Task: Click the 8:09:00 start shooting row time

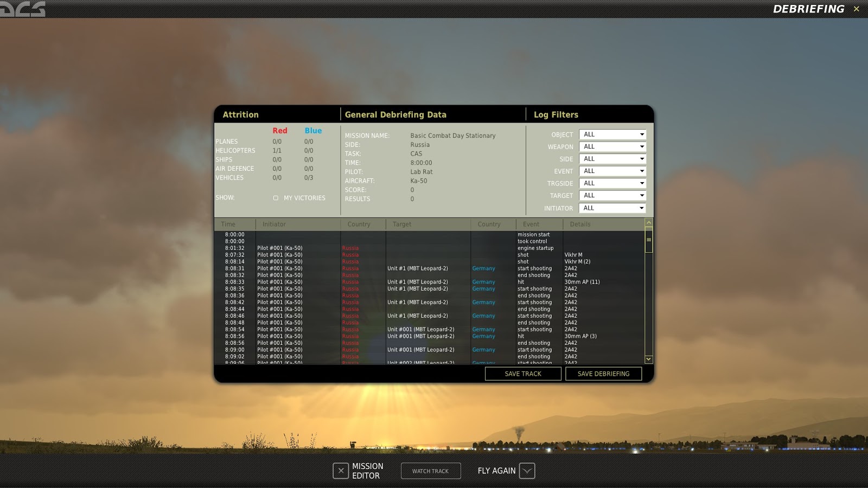Action: tap(235, 350)
